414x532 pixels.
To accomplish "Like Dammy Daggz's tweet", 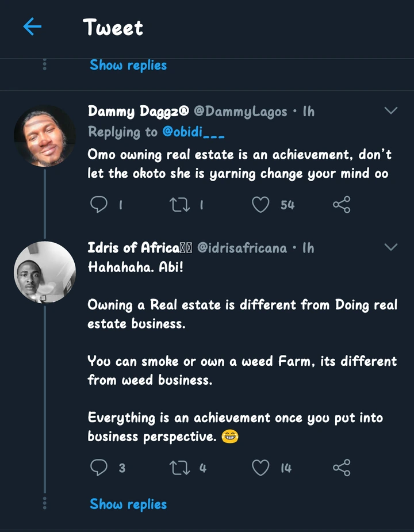I will tap(261, 204).
